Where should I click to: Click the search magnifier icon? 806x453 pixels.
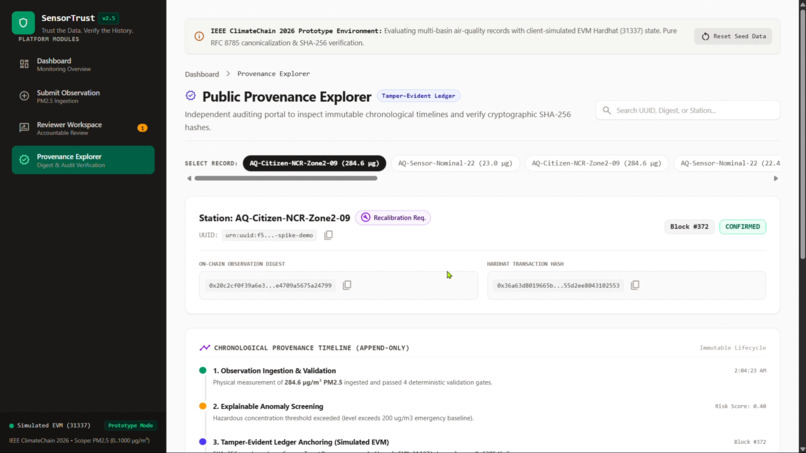point(607,110)
